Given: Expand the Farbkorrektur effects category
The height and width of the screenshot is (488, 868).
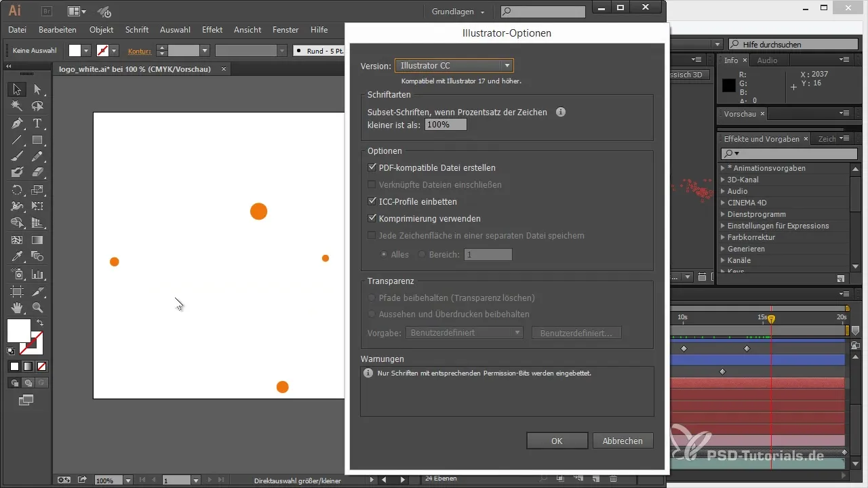Looking at the screenshot, I should [x=722, y=237].
